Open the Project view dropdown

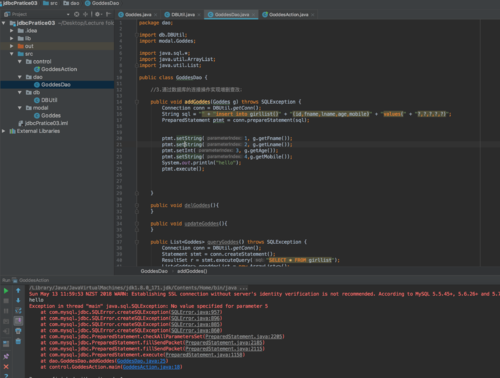pyautogui.click(x=68, y=14)
